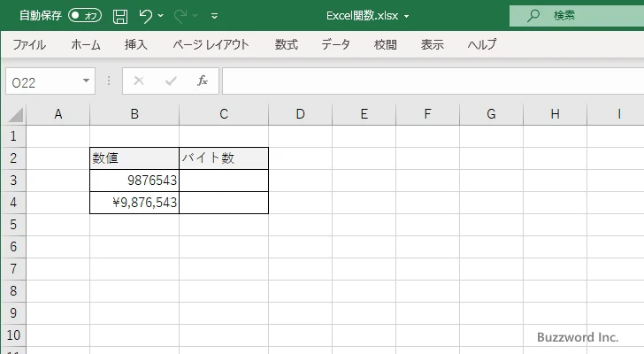
Task: Switch to the データ ribbon tab
Action: (335, 44)
